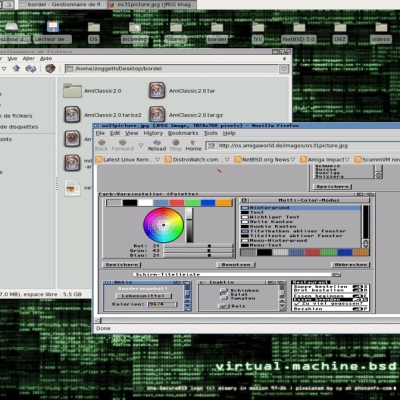Open the NetBSD-5.0 desktop folder
The height and width of the screenshot is (400, 400).
pyautogui.click(x=299, y=27)
